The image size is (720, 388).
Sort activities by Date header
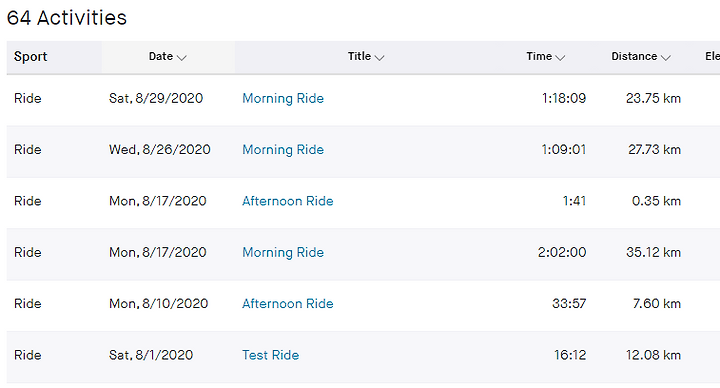point(161,56)
